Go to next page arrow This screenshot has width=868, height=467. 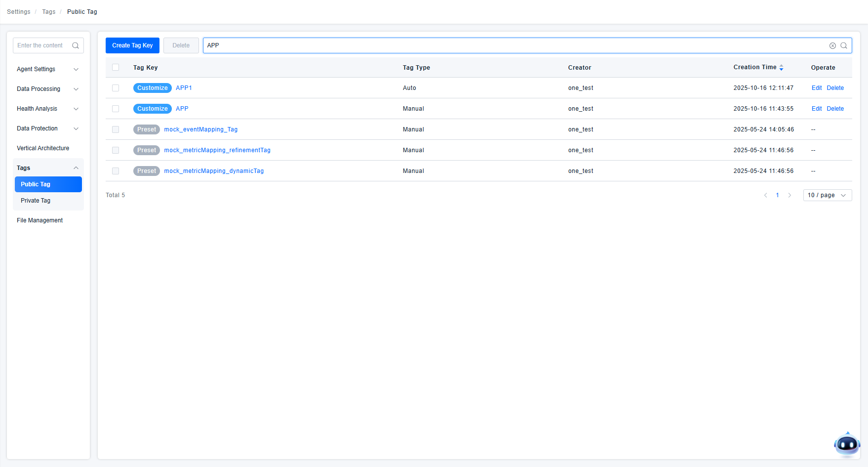[789, 195]
